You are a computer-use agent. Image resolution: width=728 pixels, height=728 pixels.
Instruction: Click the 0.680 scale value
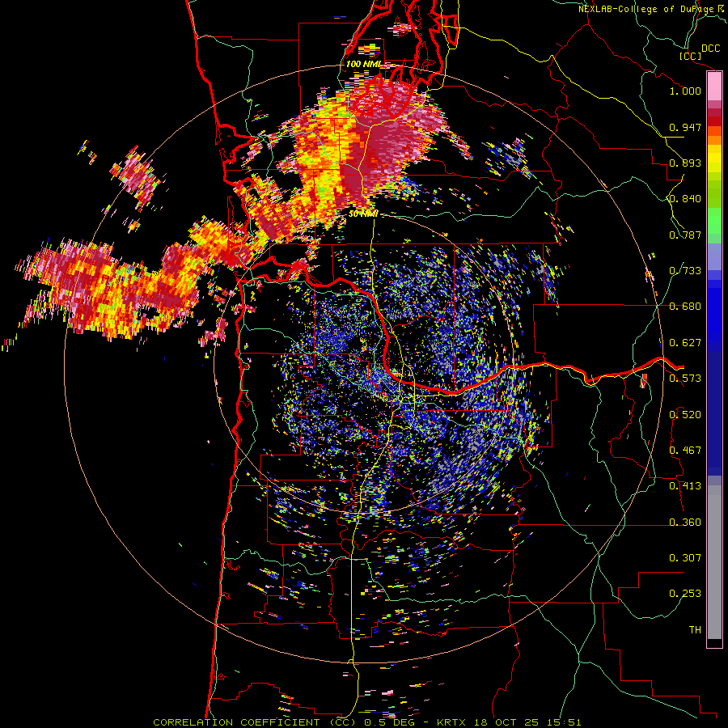[685, 307]
